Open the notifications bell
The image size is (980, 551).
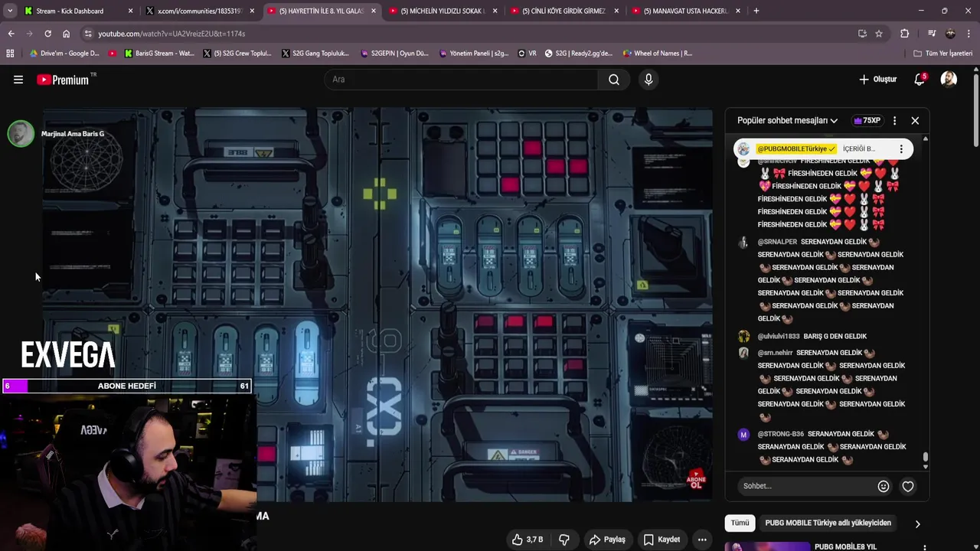point(920,80)
